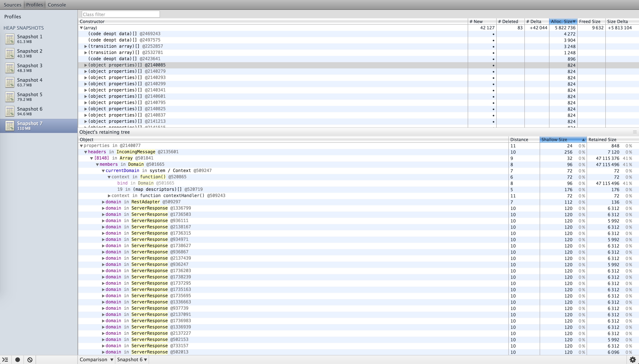The height and width of the screenshot is (364, 639).
Task: Collapse the (array) constructor row
Action: click(x=81, y=28)
